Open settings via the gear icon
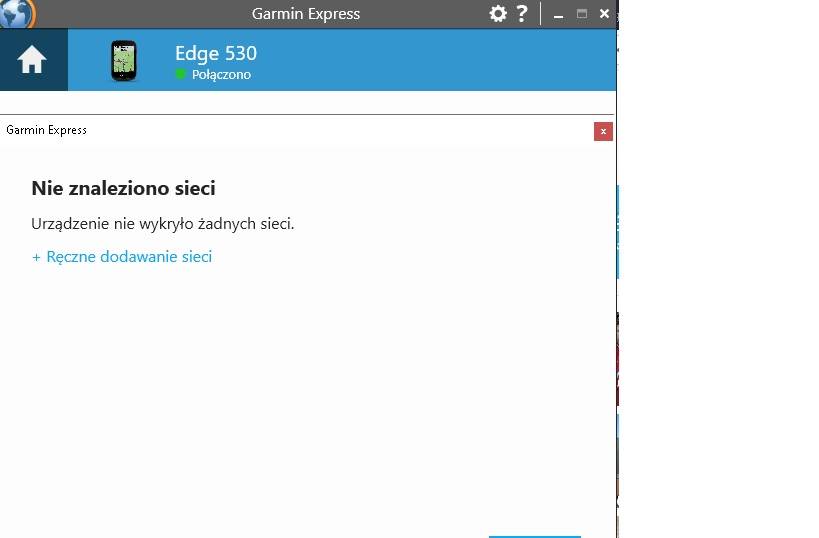The image size is (819, 538). [x=498, y=14]
